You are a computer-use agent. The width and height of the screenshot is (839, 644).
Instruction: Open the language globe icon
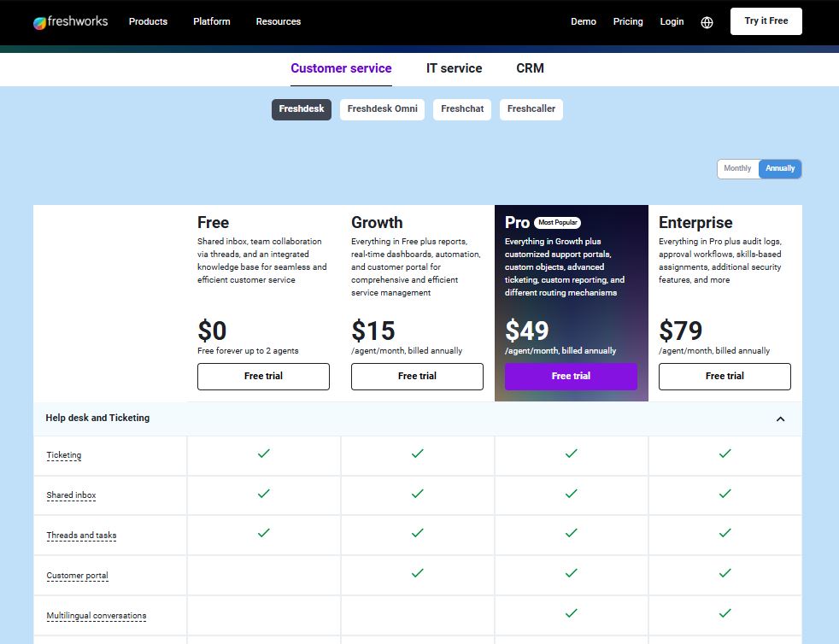tap(707, 22)
